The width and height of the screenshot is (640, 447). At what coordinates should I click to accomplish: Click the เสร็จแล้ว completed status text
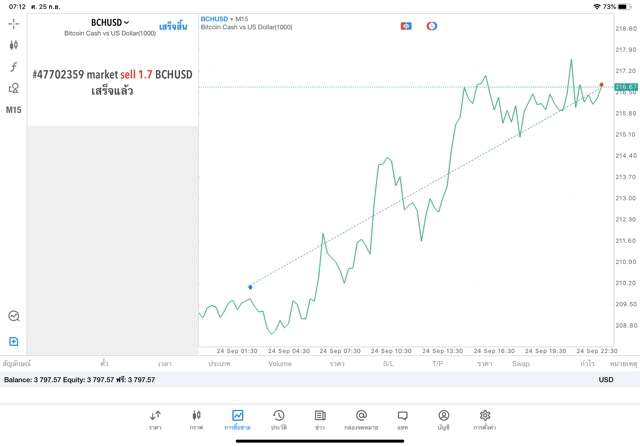[112, 91]
